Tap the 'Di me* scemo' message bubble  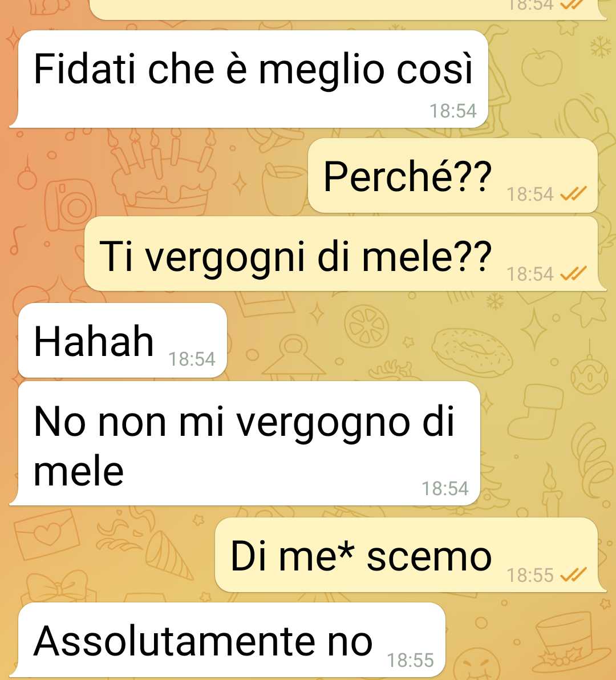point(410,554)
